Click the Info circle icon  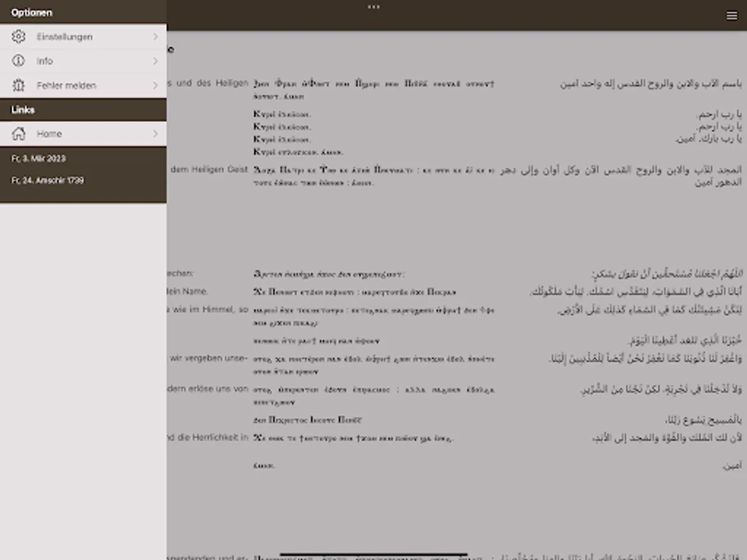click(19, 61)
